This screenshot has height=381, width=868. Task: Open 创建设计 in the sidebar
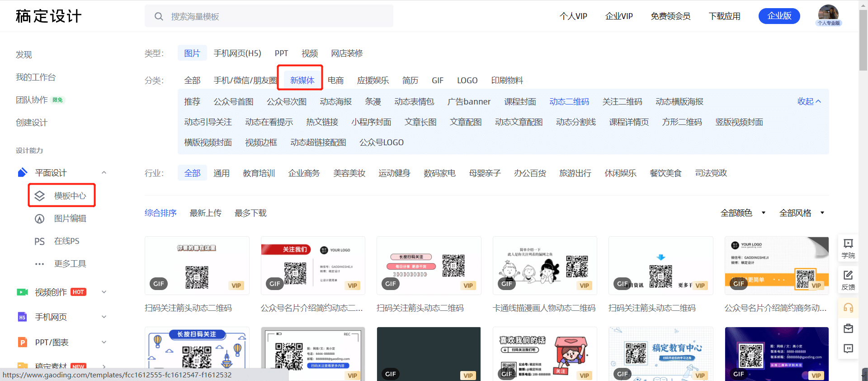[x=32, y=122]
